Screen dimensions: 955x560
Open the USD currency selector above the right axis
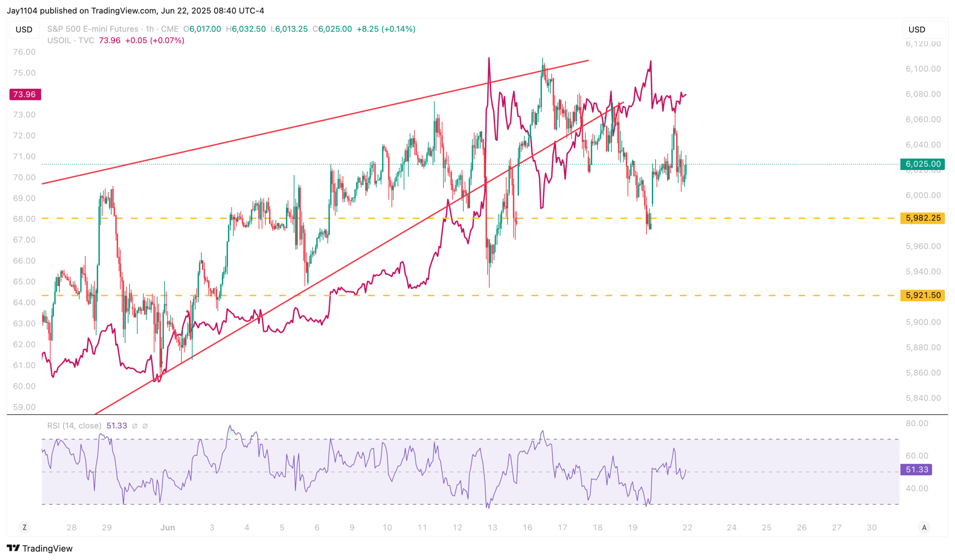pos(923,29)
